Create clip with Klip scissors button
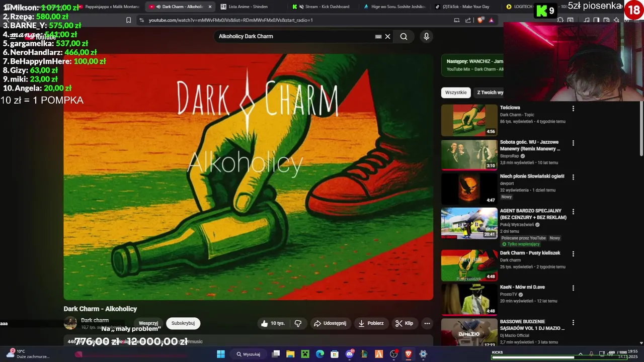This screenshot has width=644, height=362. point(404,323)
